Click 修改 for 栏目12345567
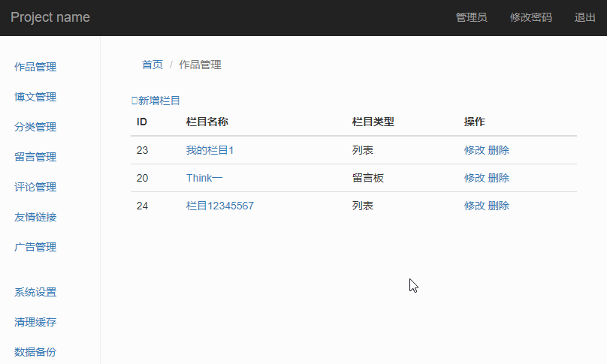Image resolution: width=607 pixels, height=364 pixels. (475, 206)
